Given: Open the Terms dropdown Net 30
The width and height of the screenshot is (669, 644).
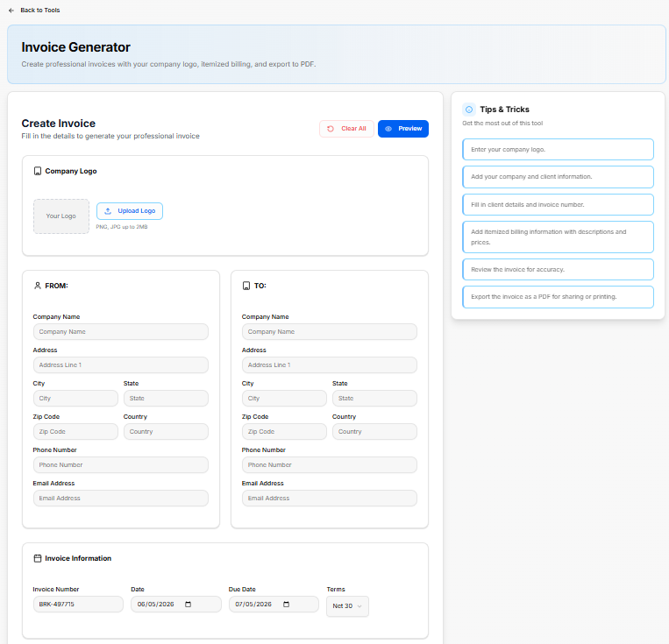Looking at the screenshot, I should [x=347, y=606].
